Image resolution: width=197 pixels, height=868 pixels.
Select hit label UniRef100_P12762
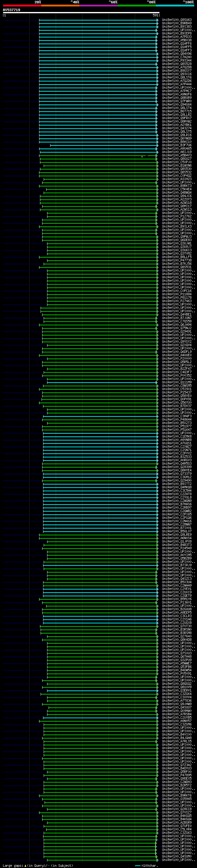(x=177, y=216)
